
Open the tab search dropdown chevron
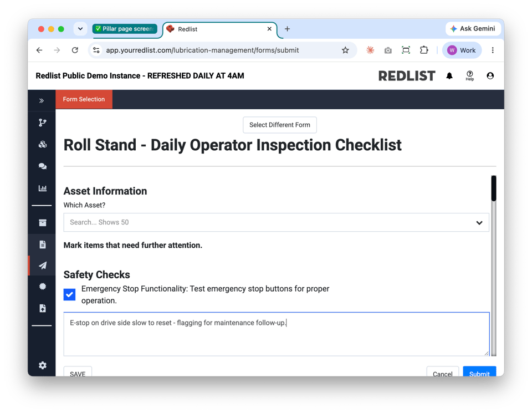click(80, 29)
